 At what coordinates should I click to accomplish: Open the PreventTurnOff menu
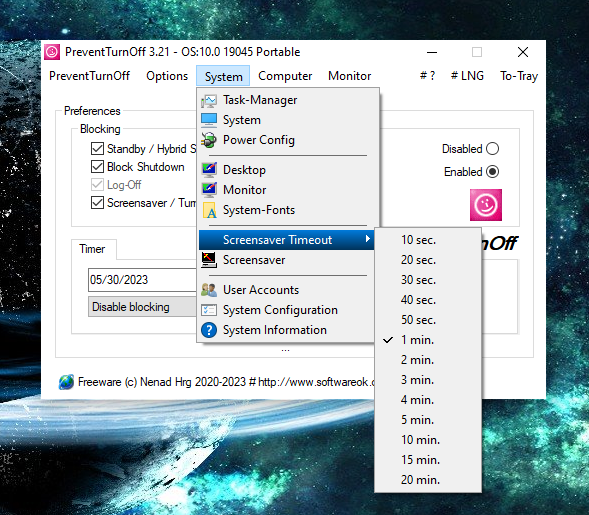coord(89,76)
